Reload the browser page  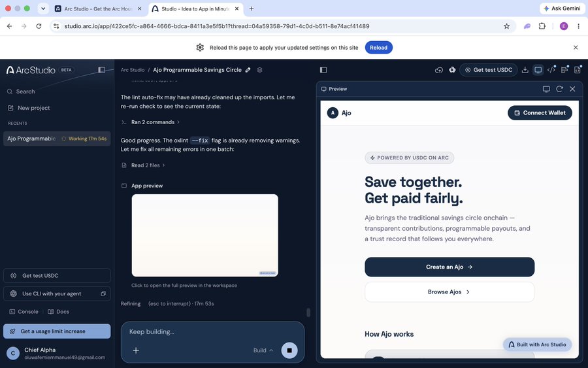39,26
